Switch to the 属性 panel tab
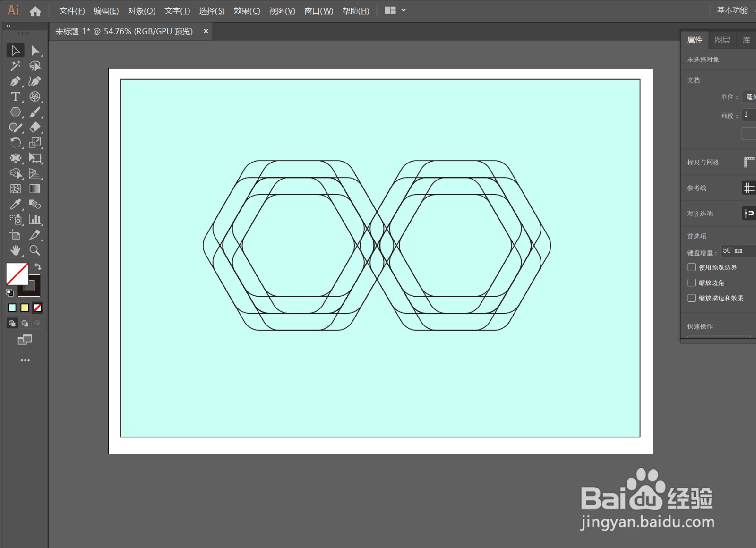756x548 pixels. click(x=695, y=40)
